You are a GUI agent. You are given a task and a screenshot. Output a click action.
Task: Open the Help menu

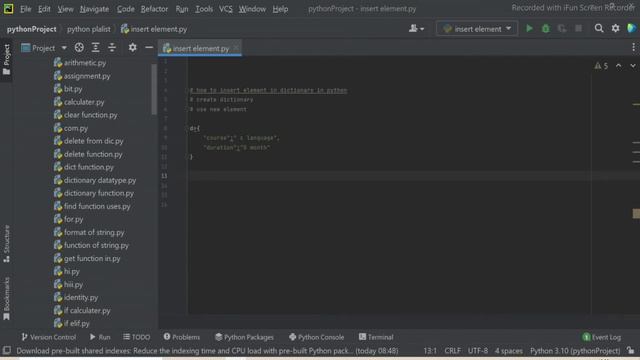coord(280,9)
